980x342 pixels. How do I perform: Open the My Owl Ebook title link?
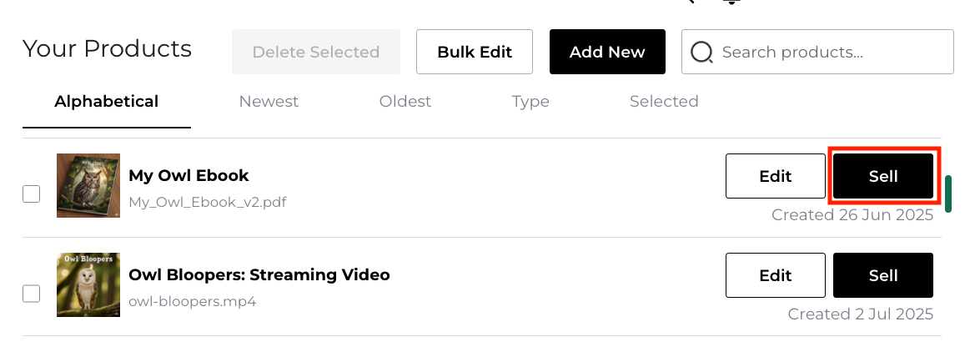[188, 176]
